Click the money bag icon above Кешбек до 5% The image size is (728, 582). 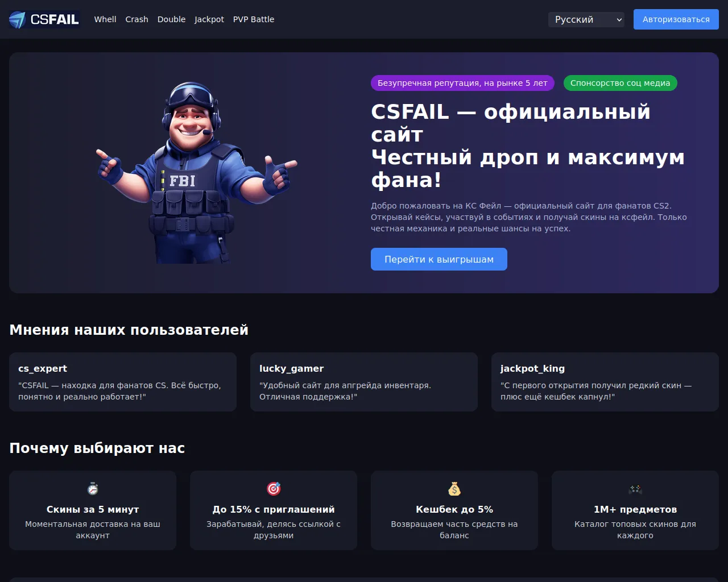click(454, 489)
